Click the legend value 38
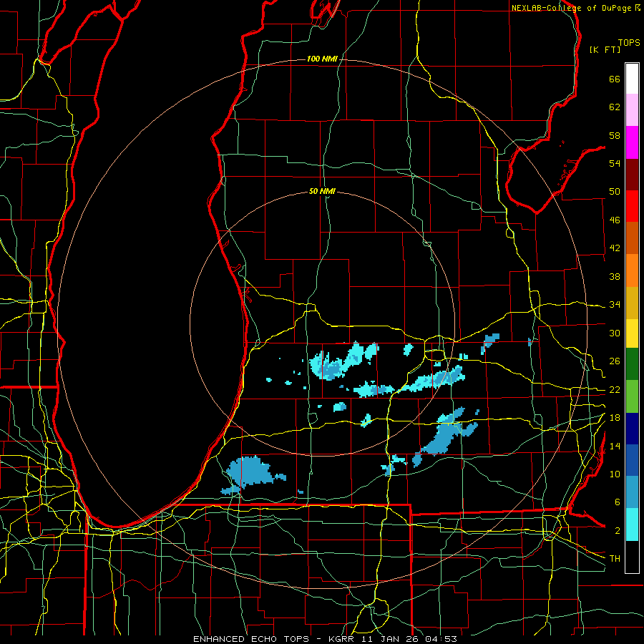The image size is (644, 644). (615, 276)
